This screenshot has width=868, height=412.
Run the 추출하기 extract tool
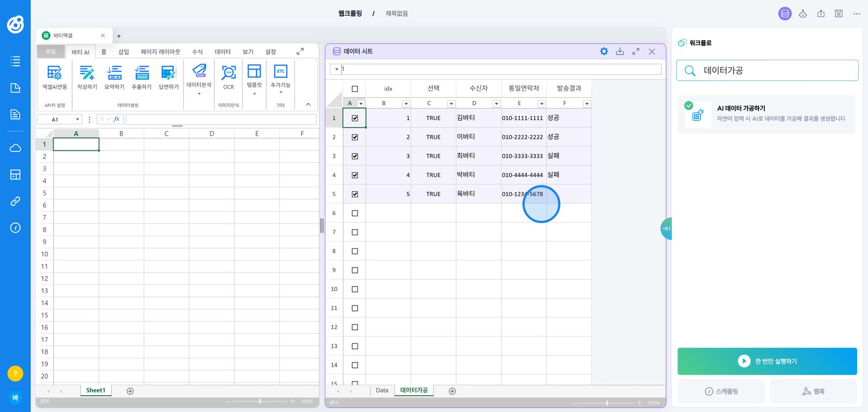tap(142, 77)
